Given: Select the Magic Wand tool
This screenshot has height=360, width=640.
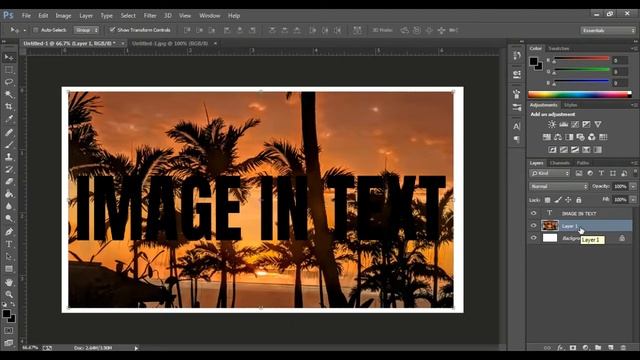Looking at the screenshot, I should pos(9,94).
